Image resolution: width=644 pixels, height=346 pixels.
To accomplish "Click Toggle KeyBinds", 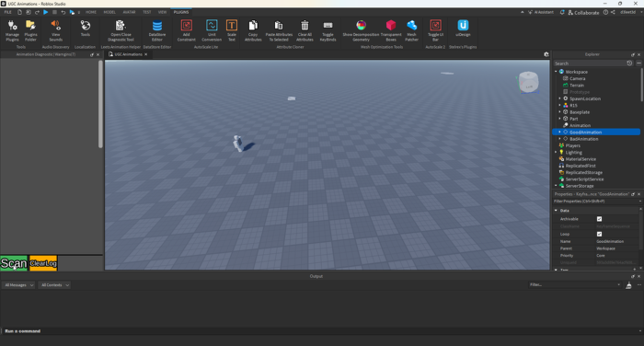I will (328, 30).
